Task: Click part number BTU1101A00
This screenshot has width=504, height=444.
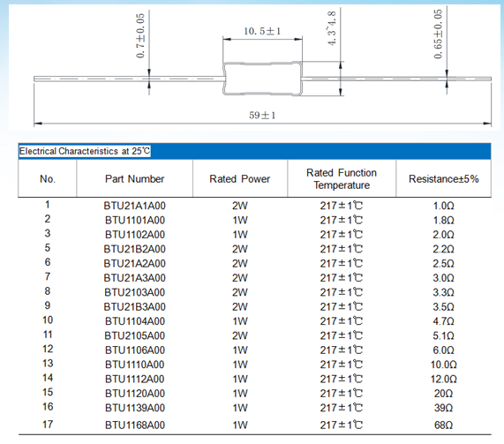Action: coord(135,220)
